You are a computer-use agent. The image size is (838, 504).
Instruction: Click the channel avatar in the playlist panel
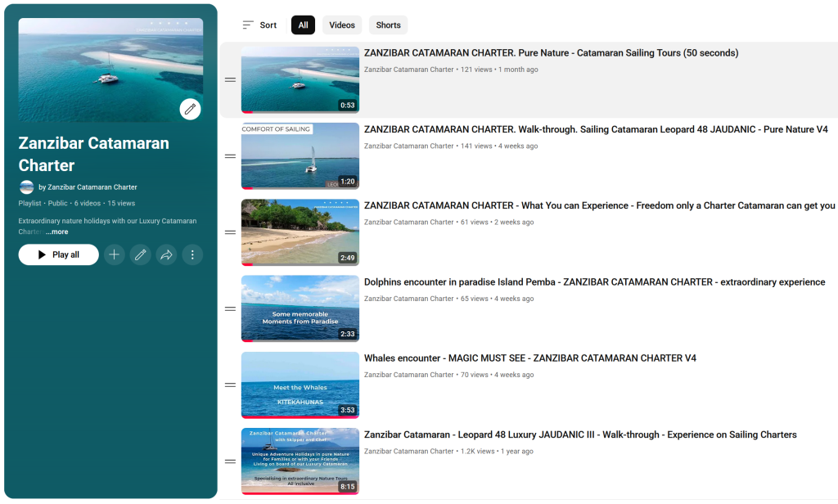27,187
